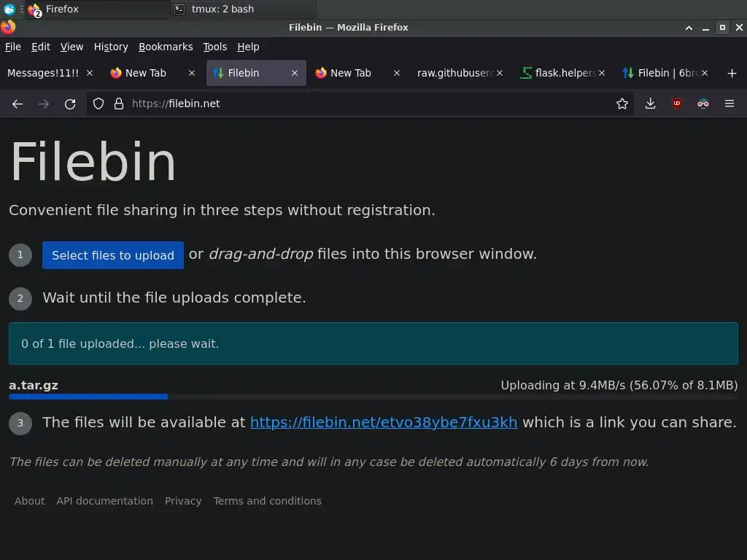Switch to the Messages!11!! tab
This screenshot has width=747, height=560.
43,73
